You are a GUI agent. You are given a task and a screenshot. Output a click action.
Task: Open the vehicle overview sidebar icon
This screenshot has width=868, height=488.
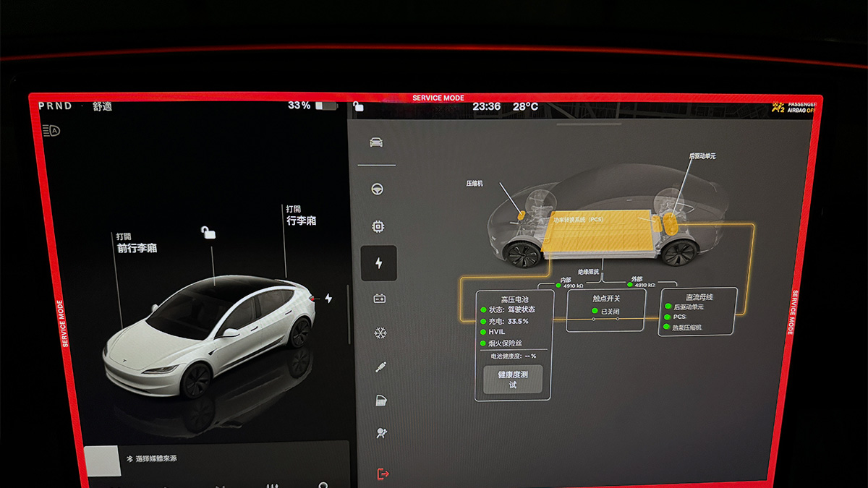[x=376, y=142]
